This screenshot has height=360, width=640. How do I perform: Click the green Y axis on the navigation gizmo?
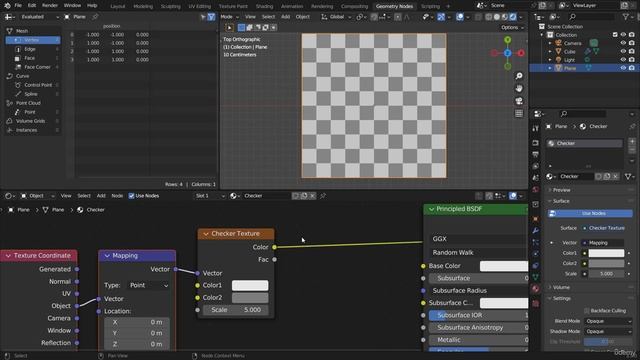pyautogui.click(x=507, y=40)
